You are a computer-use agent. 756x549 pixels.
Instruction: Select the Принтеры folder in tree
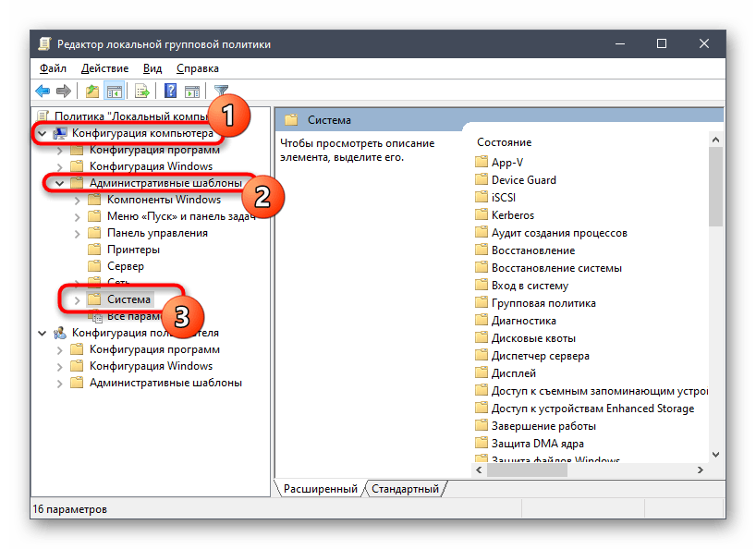[133, 250]
